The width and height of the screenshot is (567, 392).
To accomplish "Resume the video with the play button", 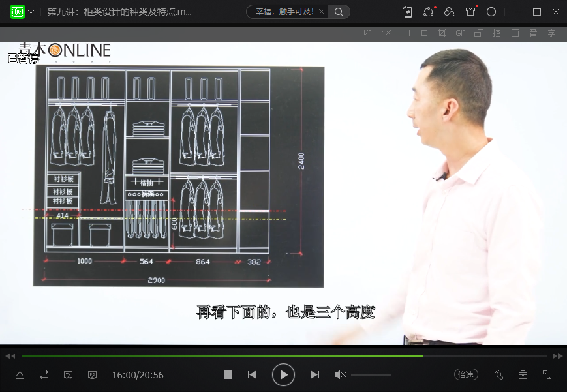I will point(283,374).
